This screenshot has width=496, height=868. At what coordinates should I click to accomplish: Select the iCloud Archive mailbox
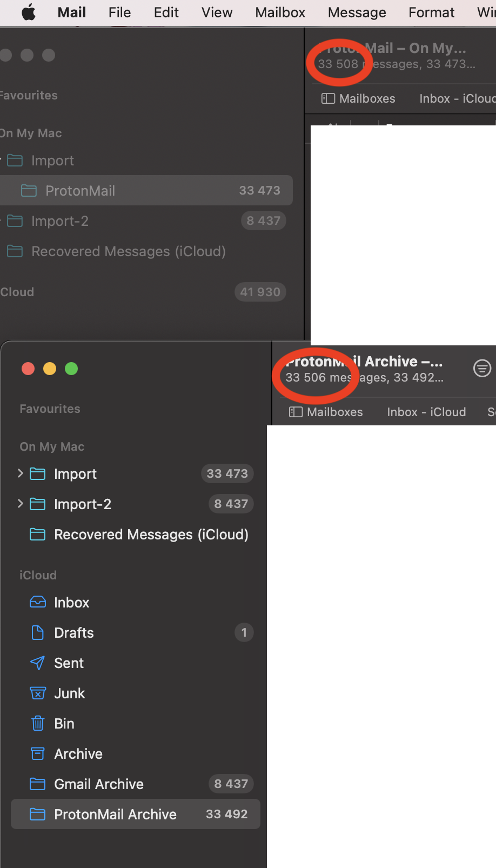135,754
